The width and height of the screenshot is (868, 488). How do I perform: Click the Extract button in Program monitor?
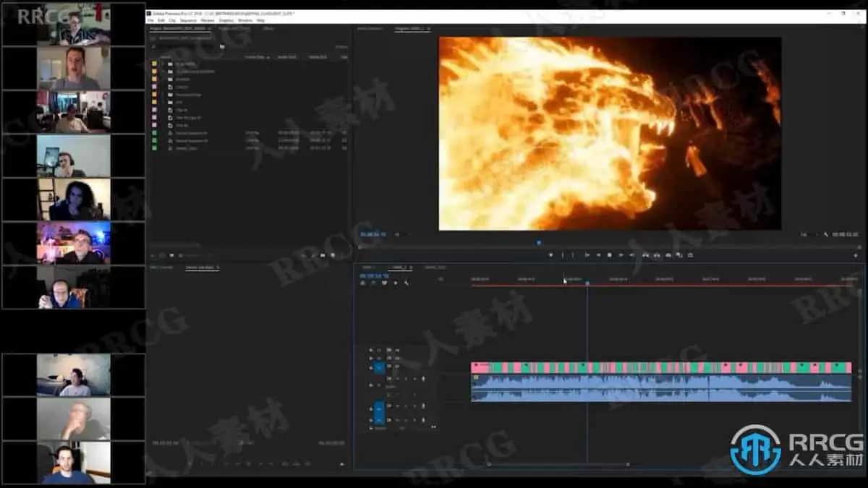pyautogui.click(x=656, y=254)
